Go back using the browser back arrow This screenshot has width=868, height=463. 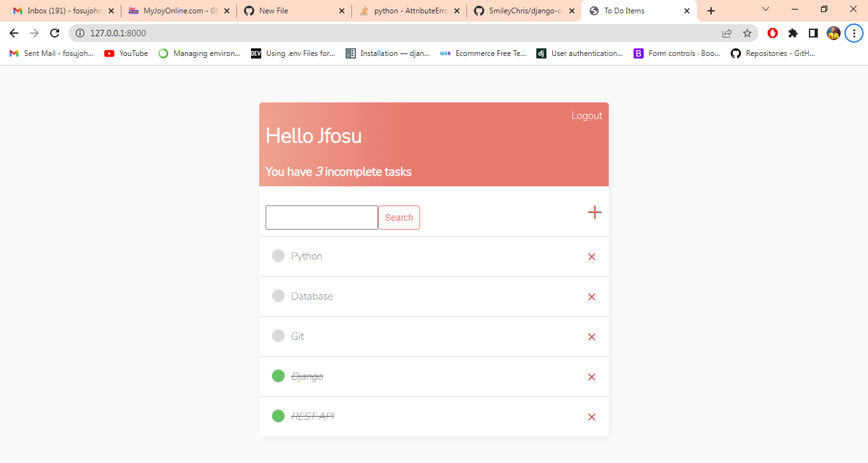pyautogui.click(x=14, y=33)
